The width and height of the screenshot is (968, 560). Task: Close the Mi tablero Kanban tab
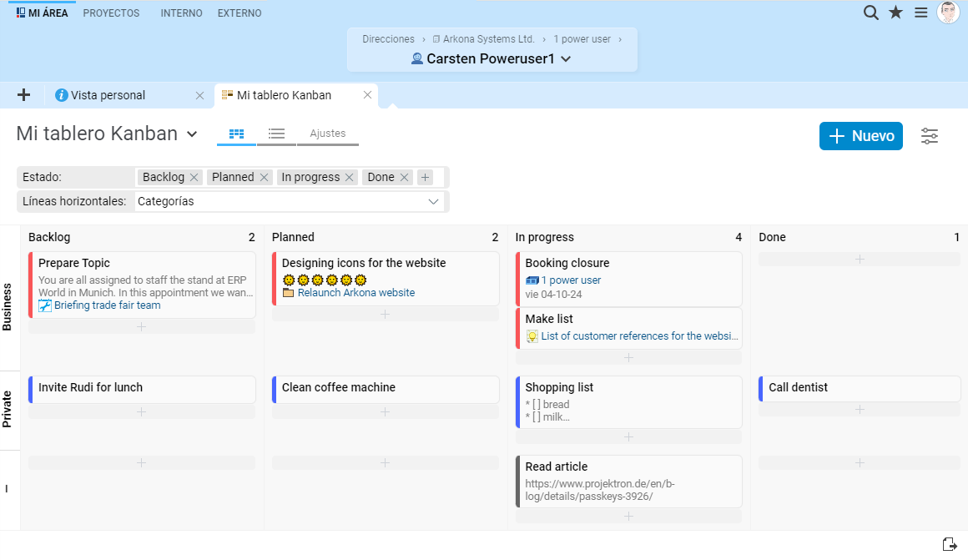tap(367, 94)
